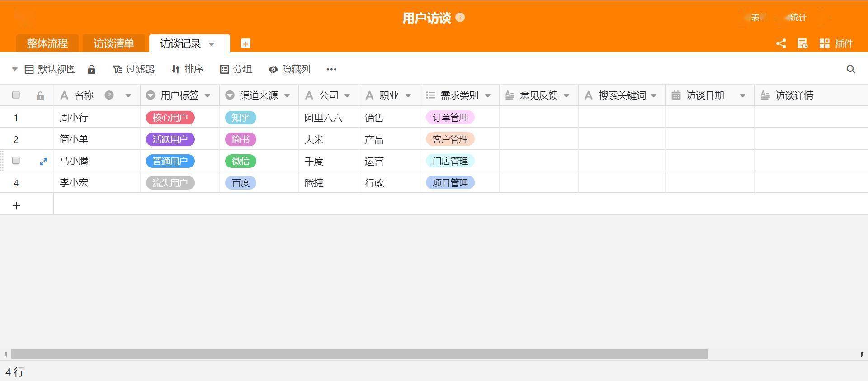Click the 阿里六六 company cell
The width and height of the screenshot is (868, 381).
[x=329, y=118]
